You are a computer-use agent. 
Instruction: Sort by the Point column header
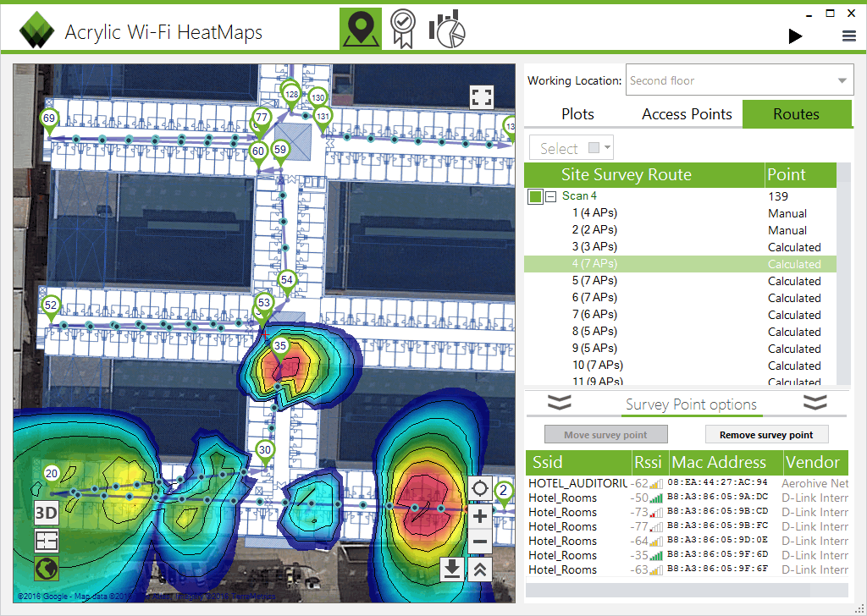tap(800, 174)
